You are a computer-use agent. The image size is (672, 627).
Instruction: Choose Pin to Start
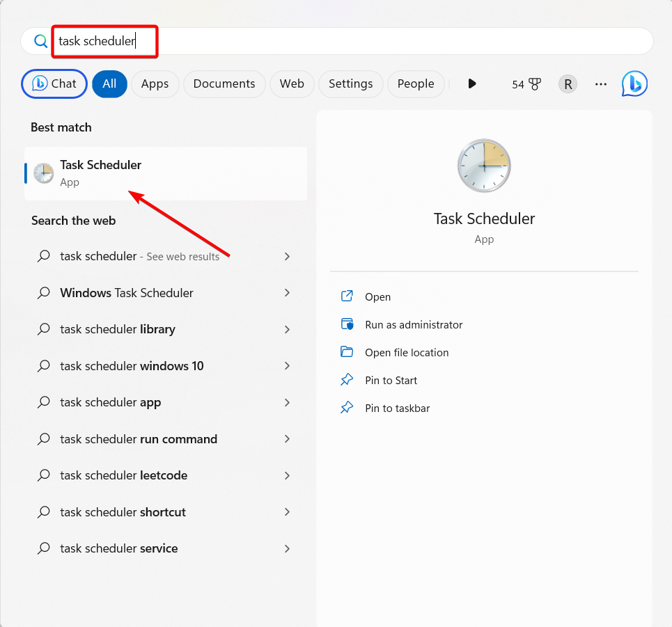click(391, 381)
